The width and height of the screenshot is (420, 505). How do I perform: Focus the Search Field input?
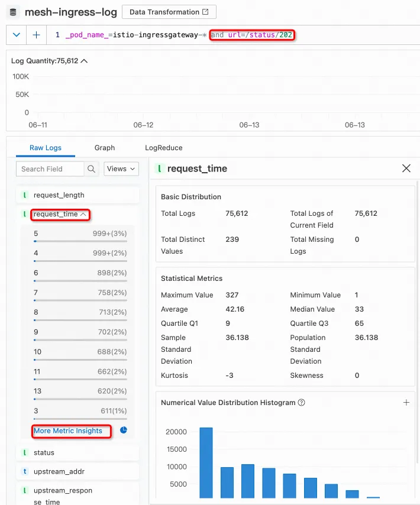click(50, 169)
